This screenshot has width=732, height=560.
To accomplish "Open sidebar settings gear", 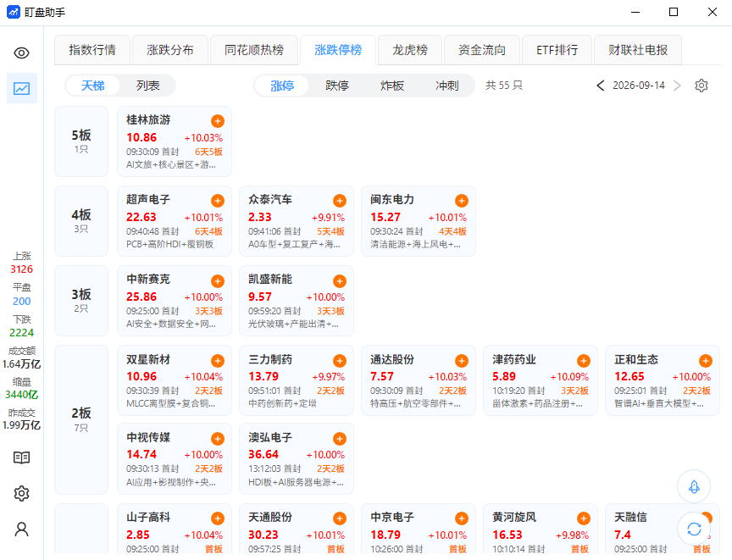I will point(21,493).
